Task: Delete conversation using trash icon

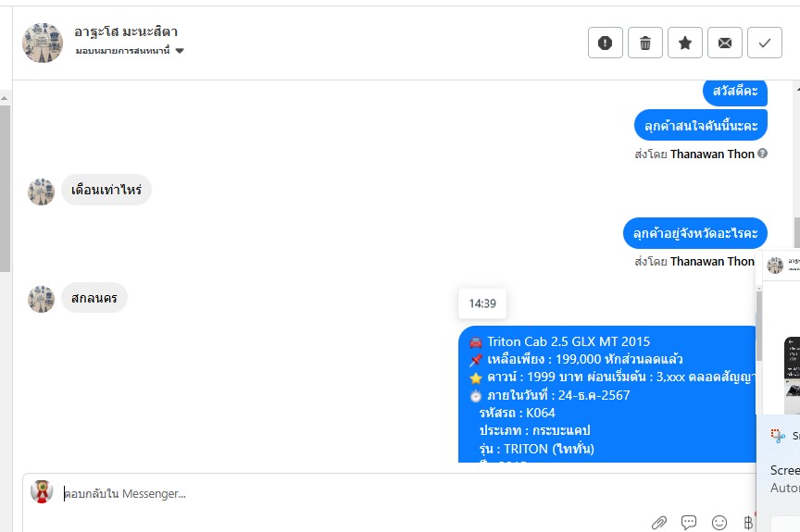Action: tap(644, 43)
